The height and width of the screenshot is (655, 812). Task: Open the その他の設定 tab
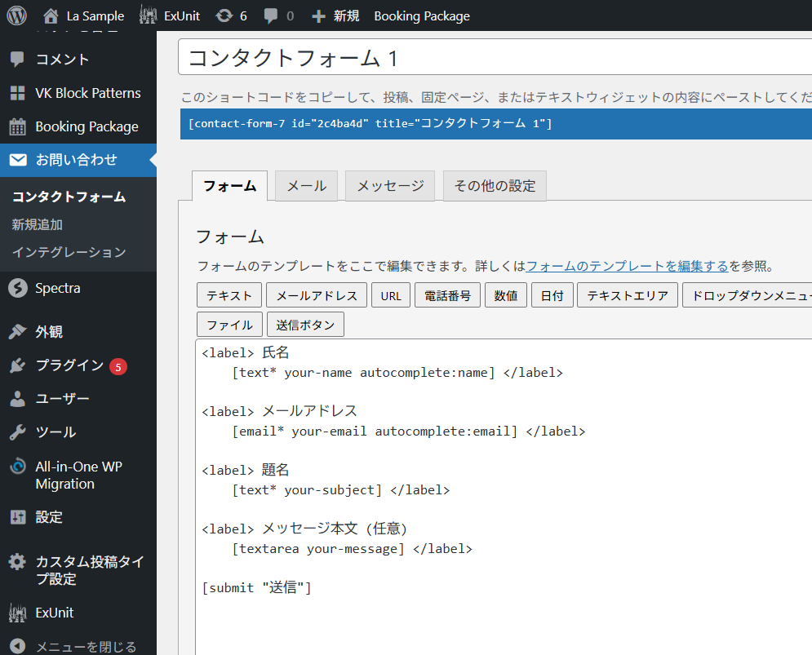(495, 186)
